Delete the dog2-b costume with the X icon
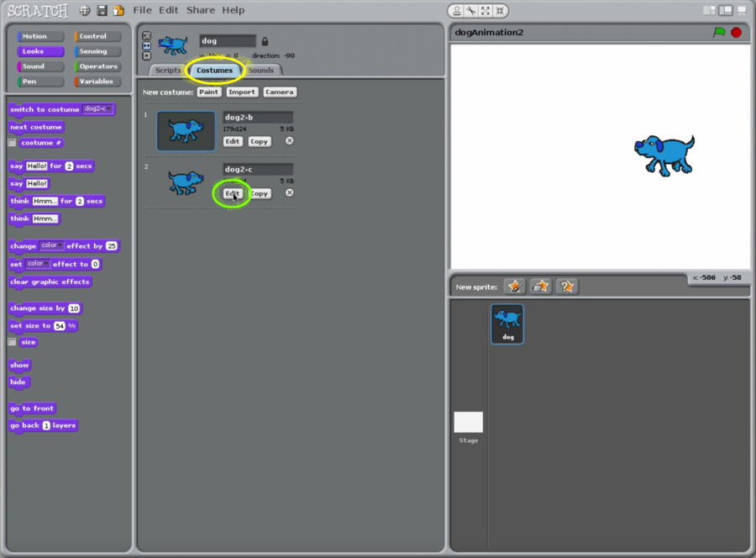 tap(289, 141)
